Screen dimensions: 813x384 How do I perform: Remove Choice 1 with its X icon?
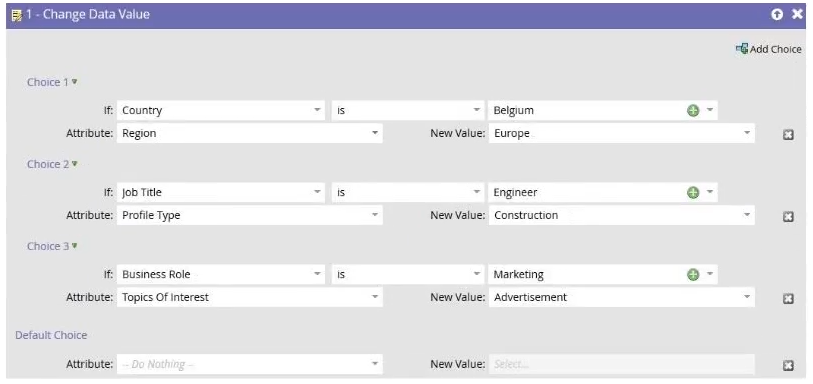pos(788,135)
